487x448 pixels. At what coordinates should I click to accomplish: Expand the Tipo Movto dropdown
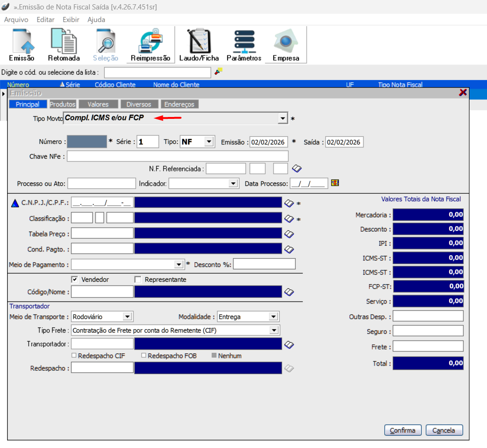coord(283,118)
